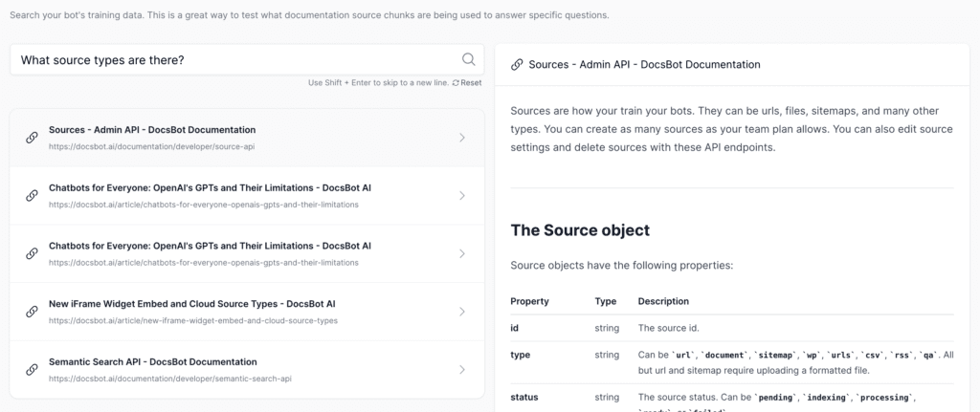Click link icon beside New iFrame Widget result
The height and width of the screenshot is (412, 980).
pyautogui.click(x=32, y=312)
